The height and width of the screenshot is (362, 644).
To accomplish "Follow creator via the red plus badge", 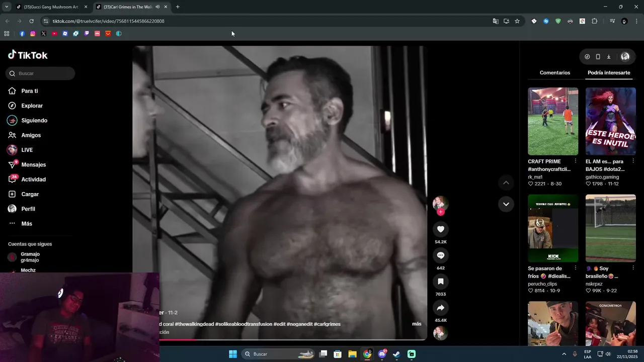I will click(x=441, y=212).
